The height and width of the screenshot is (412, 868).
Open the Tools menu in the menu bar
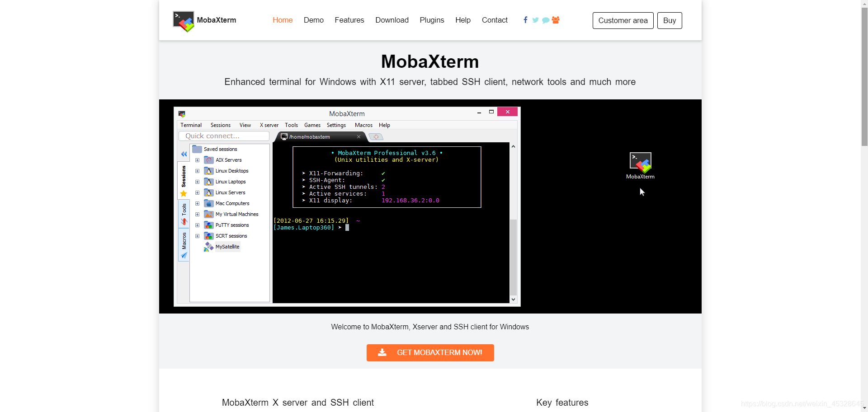292,125
